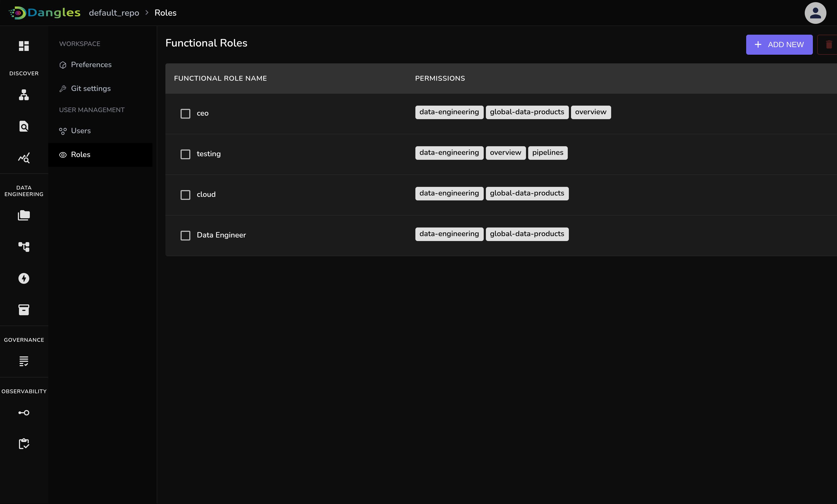Click the Governance checklist icon
Screen dimensions: 837x504
tap(24, 361)
